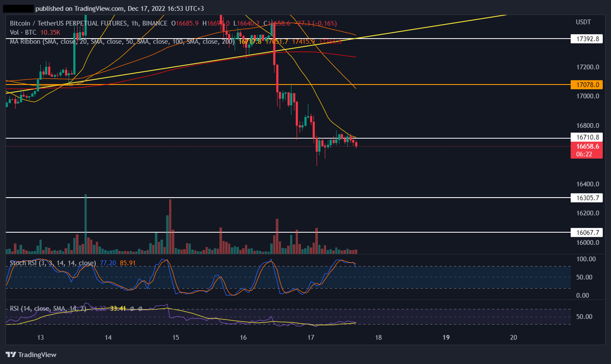The height and width of the screenshot is (364, 611).
Task: Click date label 15 on time axis
Action: pyautogui.click(x=176, y=337)
